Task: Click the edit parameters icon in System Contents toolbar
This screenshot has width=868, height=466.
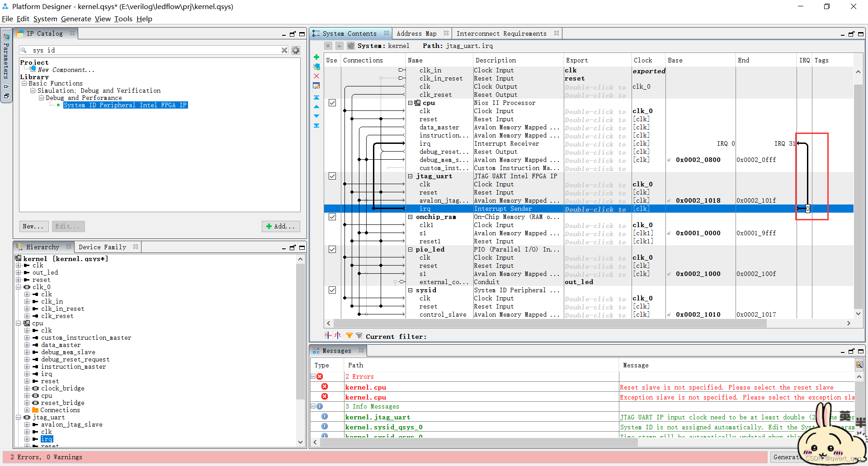Action: (x=316, y=86)
